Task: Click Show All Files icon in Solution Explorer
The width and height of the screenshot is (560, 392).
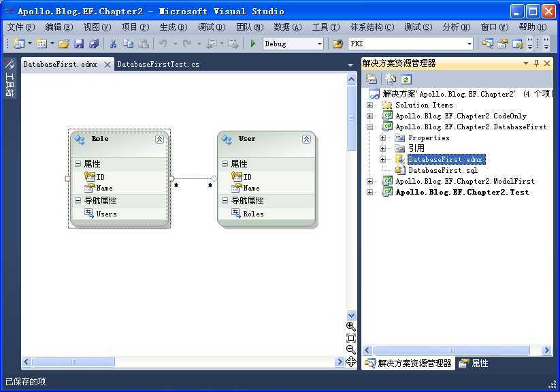Action: [x=391, y=80]
